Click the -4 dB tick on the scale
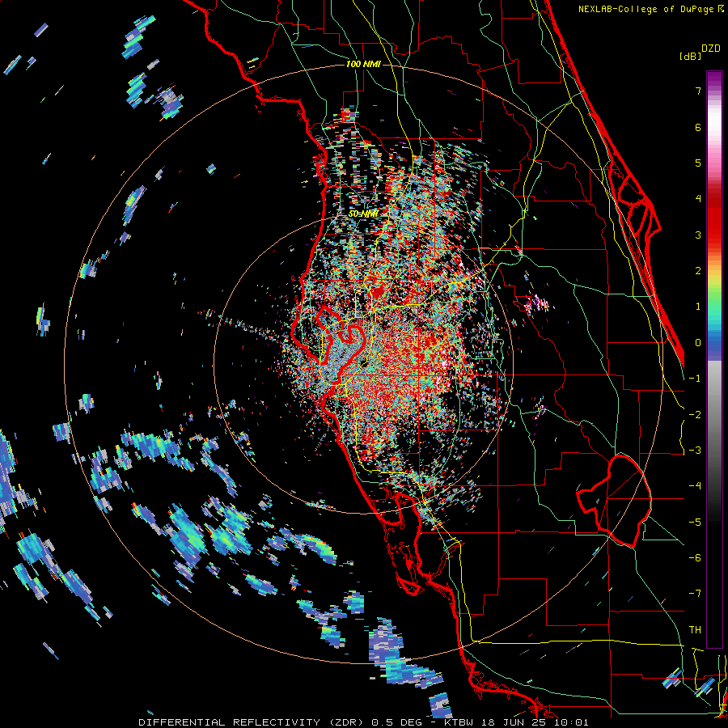Image resolution: width=728 pixels, height=728 pixels. point(695,486)
